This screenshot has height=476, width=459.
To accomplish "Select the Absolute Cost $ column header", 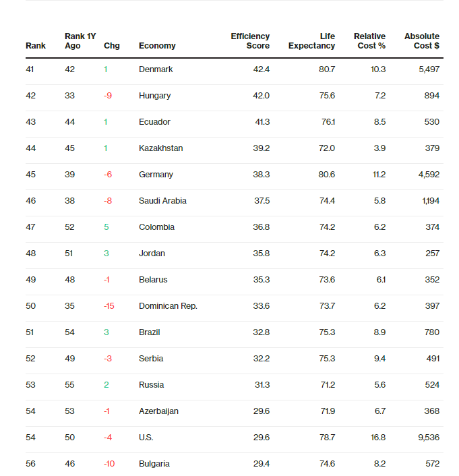I will (422, 41).
